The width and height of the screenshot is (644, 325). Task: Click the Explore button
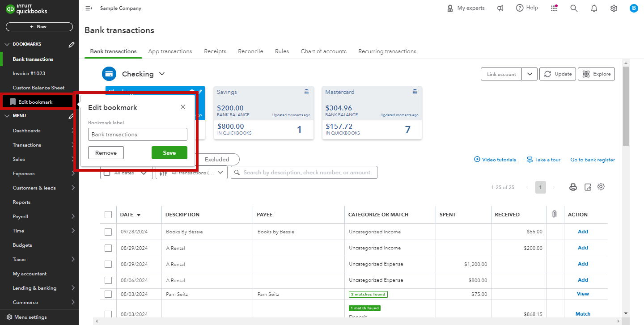point(597,74)
